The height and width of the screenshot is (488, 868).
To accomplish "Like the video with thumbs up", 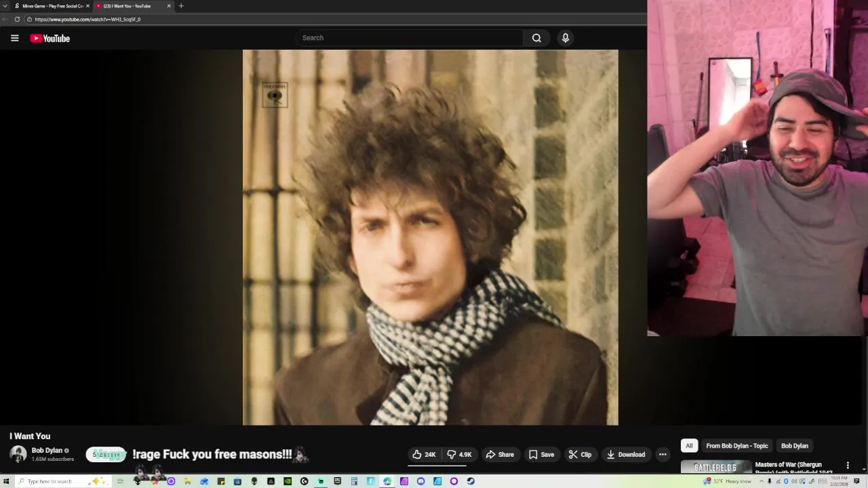I will (x=424, y=455).
